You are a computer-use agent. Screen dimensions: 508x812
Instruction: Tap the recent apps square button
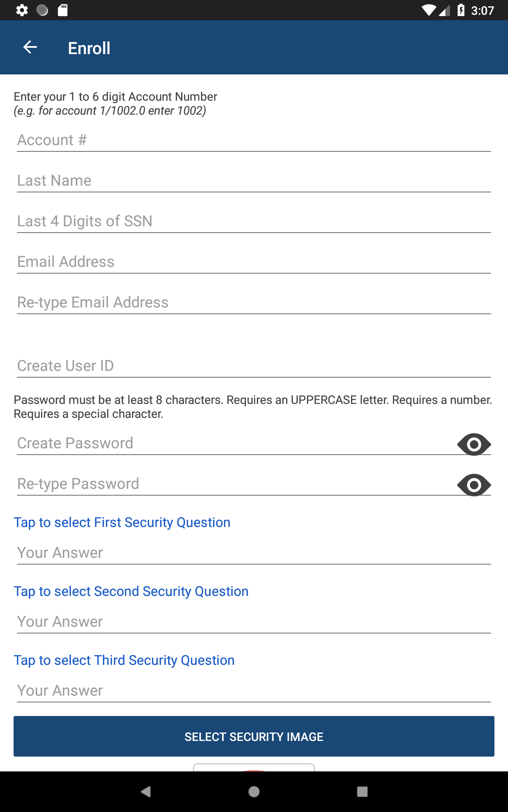point(362,791)
